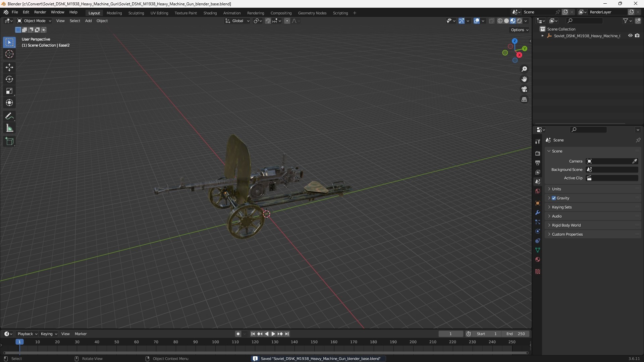Viewport: 644px width, 362px height.
Task: Open the Object Mode dropdown
Action: pos(34,21)
